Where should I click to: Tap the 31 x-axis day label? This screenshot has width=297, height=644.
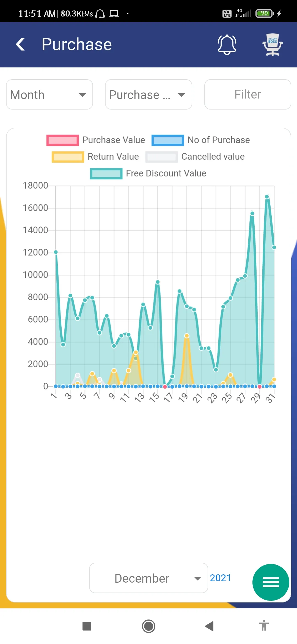[x=270, y=398]
